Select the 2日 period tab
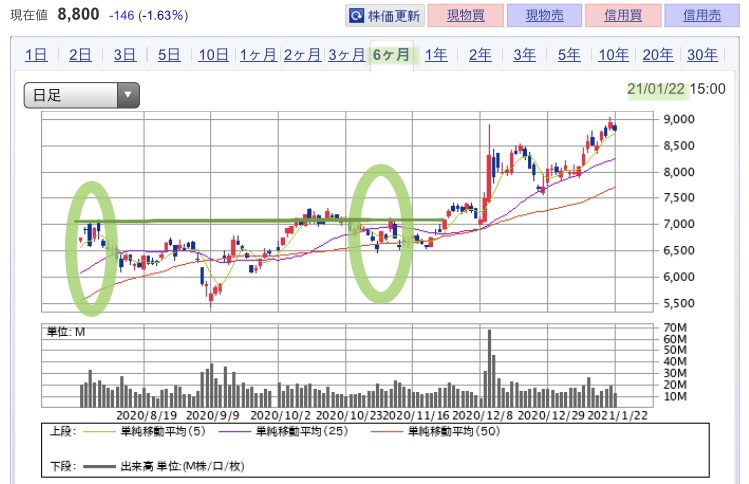Screen dimensions: 749x484 [x=80, y=55]
